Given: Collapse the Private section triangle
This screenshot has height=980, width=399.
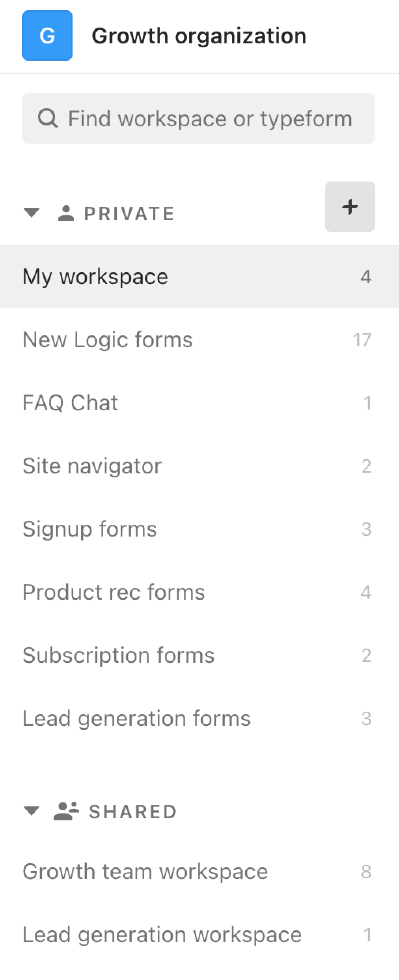Looking at the screenshot, I should [32, 213].
